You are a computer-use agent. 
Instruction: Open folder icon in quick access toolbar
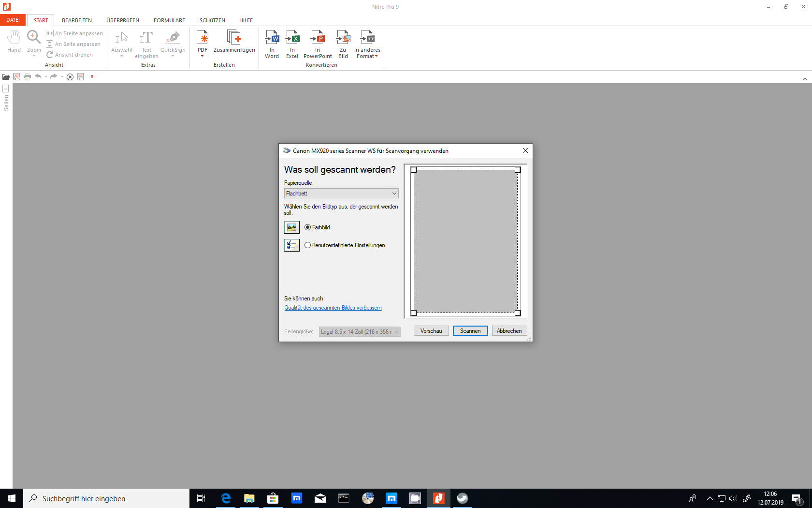[x=6, y=77]
